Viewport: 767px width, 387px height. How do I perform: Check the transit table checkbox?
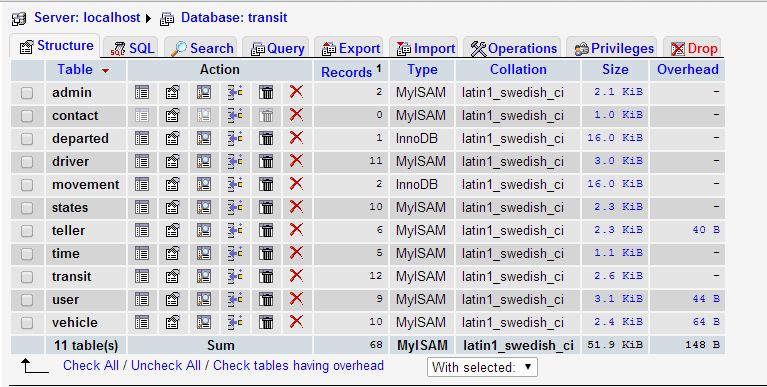[x=27, y=277]
